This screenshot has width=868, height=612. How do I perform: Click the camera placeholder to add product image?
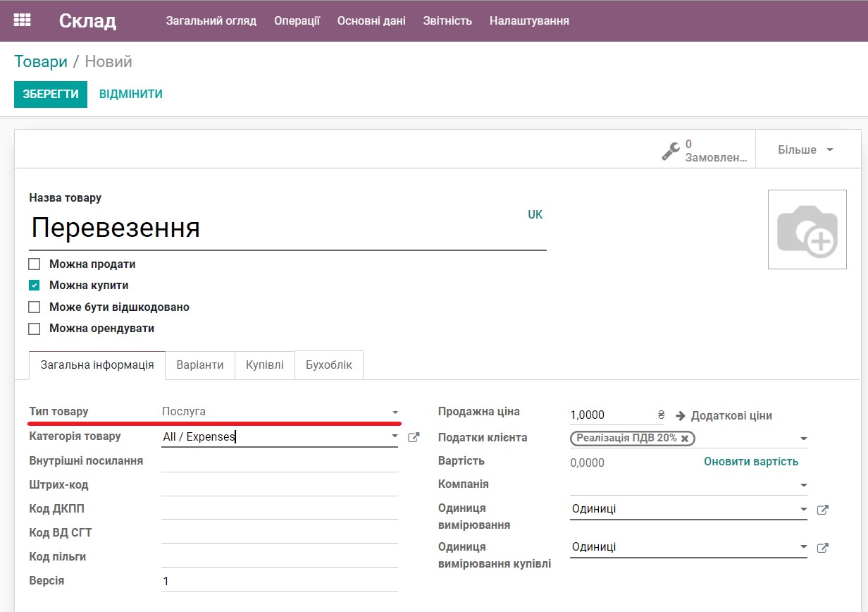[x=807, y=228]
